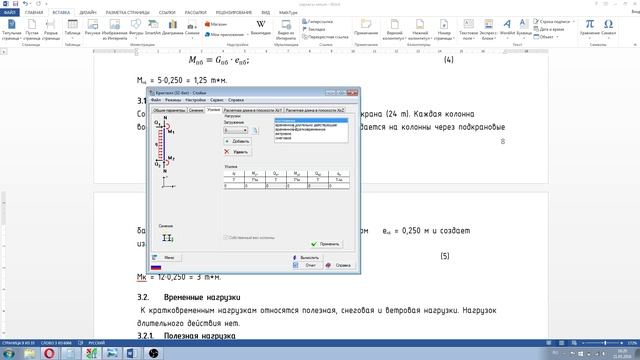640x360 pixels.
Task: Insert a chart with Диаграмма icon
Action: tap(172, 29)
